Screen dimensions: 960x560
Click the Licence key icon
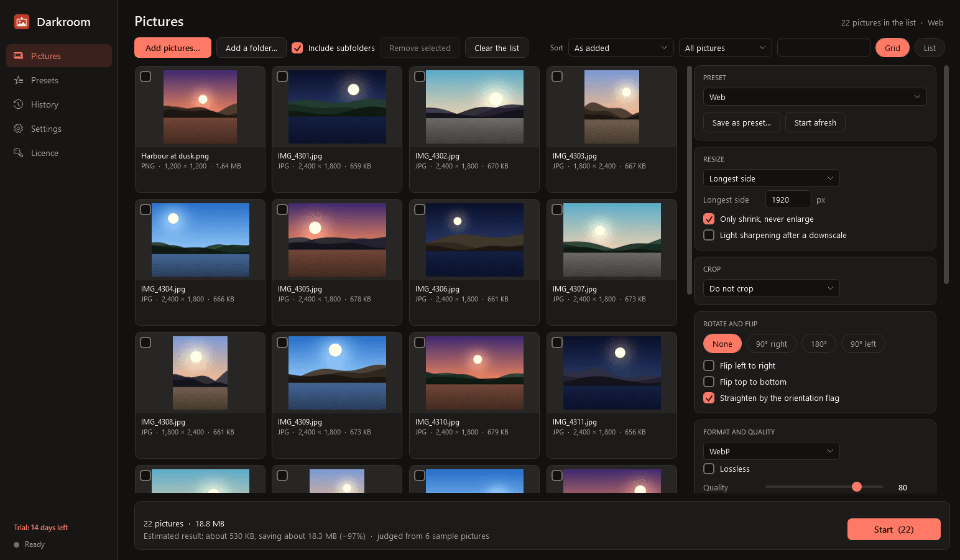19,153
